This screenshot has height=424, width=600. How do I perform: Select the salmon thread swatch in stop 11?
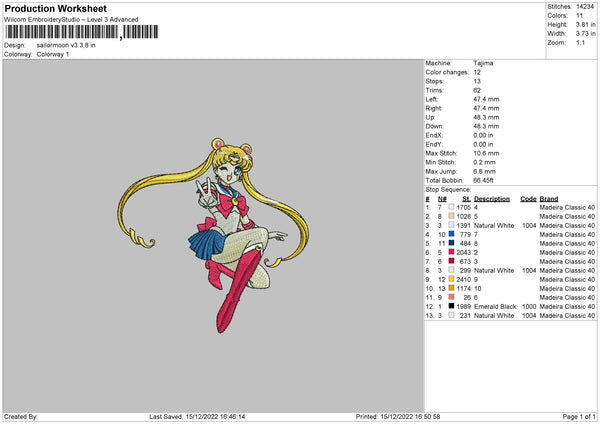452,297
